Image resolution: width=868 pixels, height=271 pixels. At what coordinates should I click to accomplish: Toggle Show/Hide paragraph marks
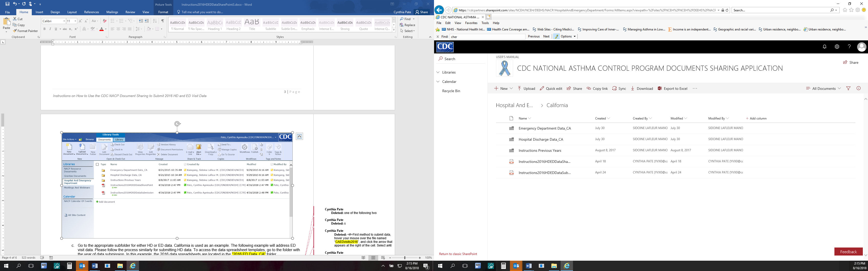(x=163, y=21)
